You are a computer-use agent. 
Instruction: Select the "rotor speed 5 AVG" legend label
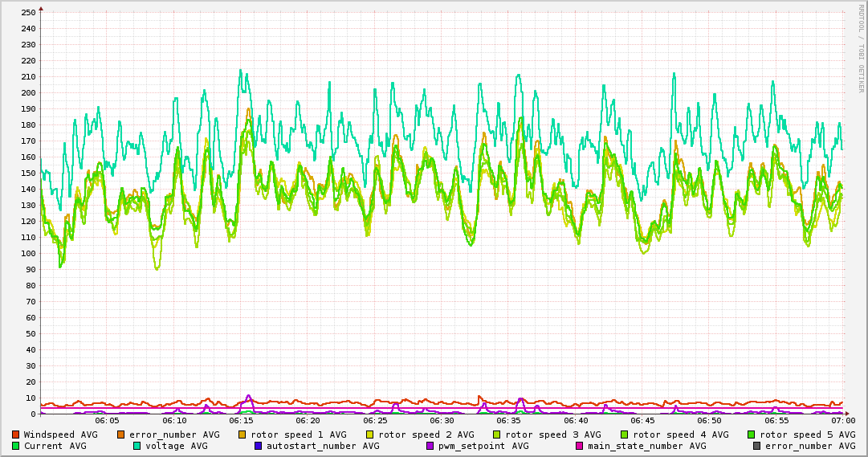808,435
